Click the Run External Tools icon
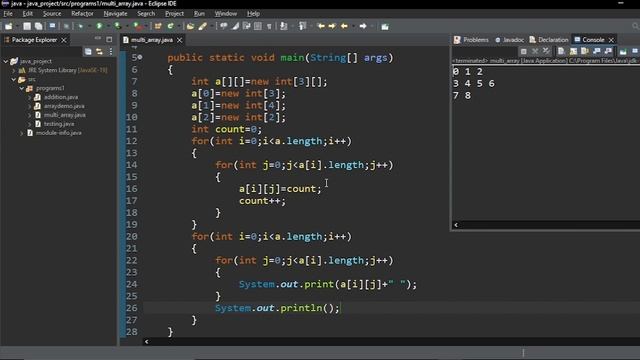This screenshot has width=640, height=360. [x=138, y=26]
